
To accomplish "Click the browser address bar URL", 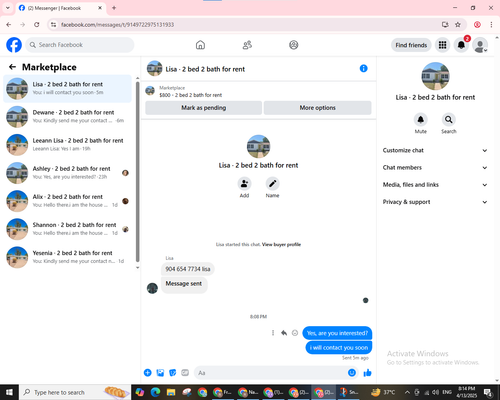I will click(117, 25).
